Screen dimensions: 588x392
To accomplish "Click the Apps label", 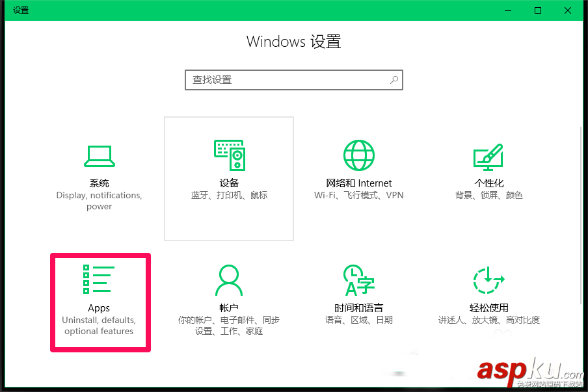I will pos(99,308).
